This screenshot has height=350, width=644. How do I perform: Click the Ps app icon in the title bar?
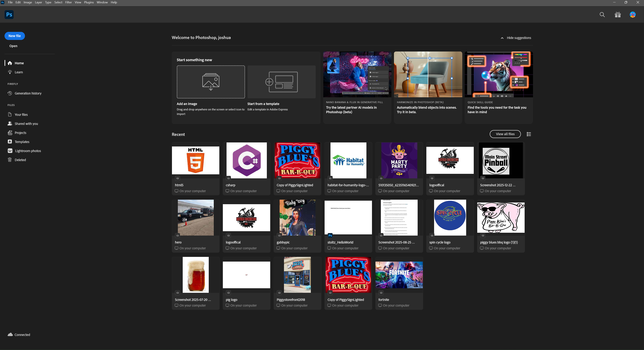[x=3, y=2]
